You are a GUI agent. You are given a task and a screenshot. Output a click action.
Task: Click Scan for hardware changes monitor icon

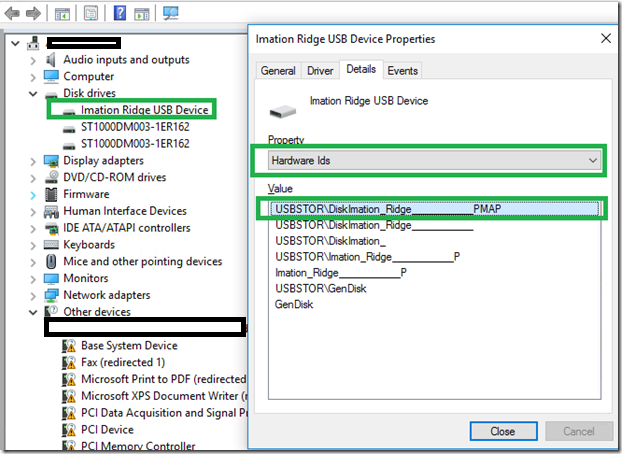click(171, 13)
